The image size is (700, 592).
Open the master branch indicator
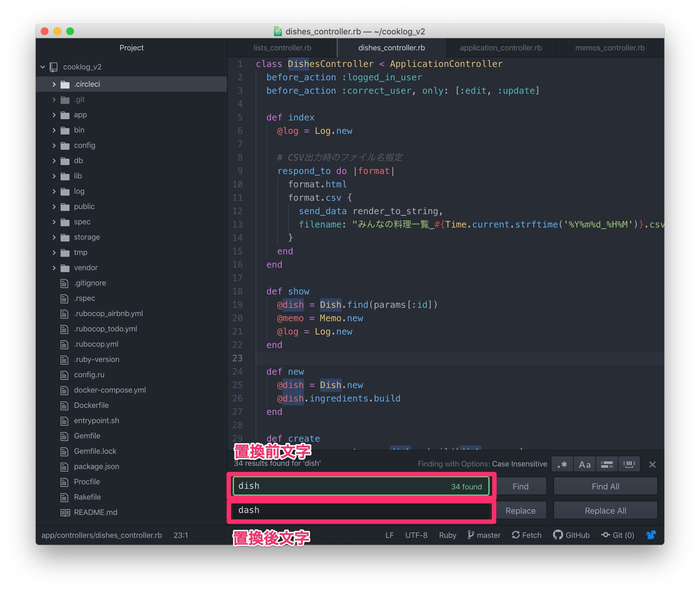[484, 535]
